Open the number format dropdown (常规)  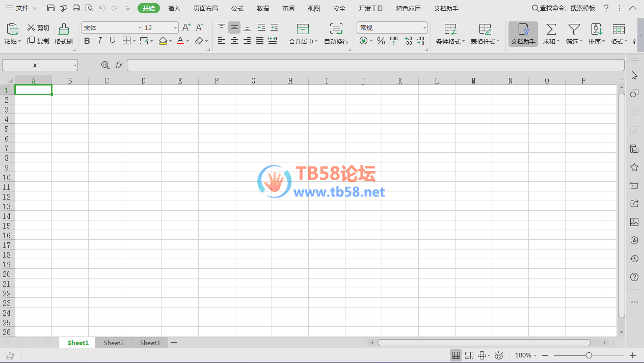pos(424,27)
